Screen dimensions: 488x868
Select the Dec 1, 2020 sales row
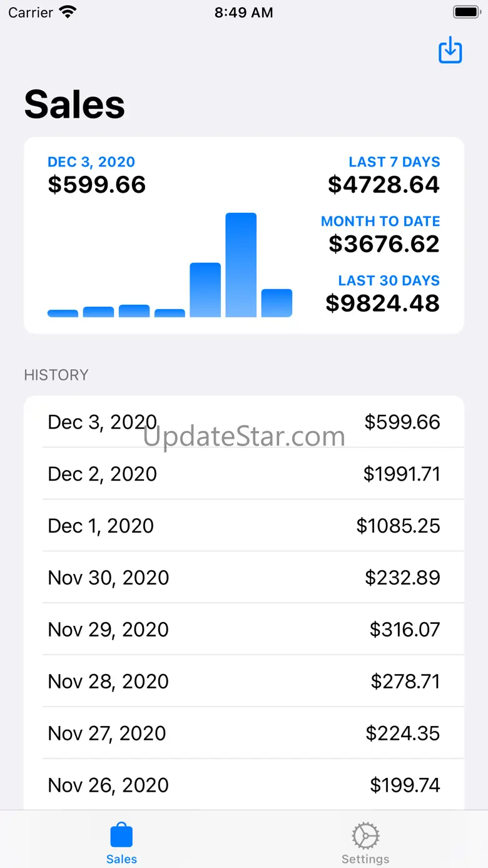244,526
